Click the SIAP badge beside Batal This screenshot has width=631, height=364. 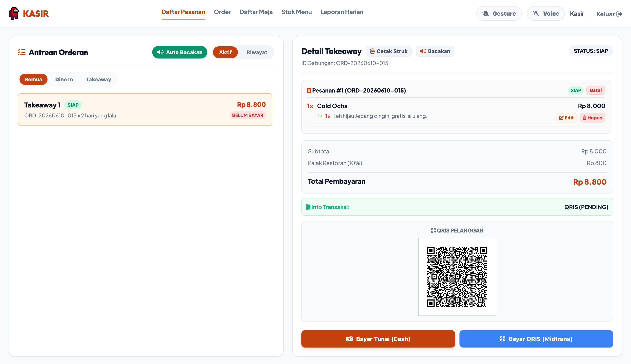pos(576,90)
